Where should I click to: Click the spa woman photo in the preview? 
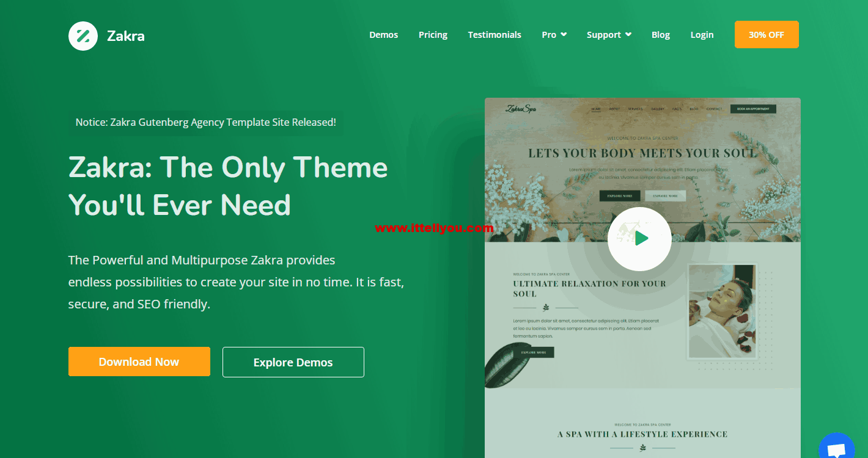click(x=723, y=311)
